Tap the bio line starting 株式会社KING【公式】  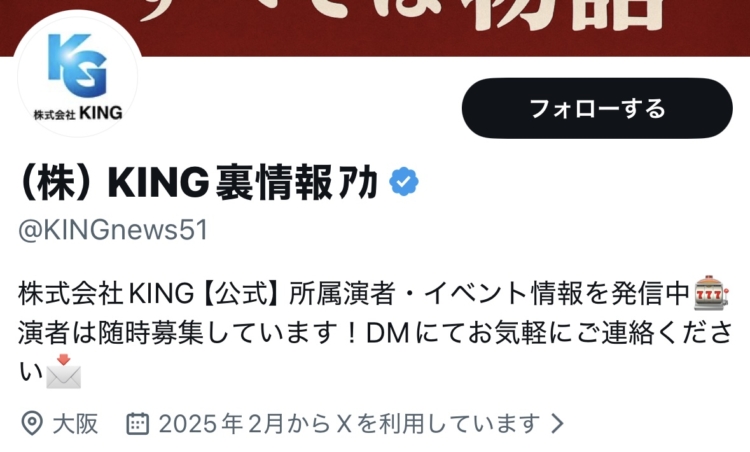coord(373,293)
